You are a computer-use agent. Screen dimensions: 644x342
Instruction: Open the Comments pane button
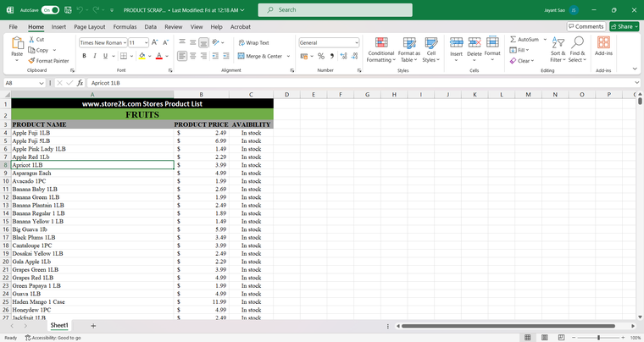(586, 26)
